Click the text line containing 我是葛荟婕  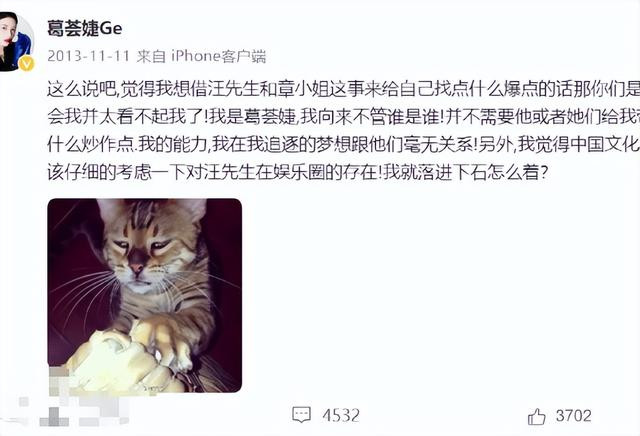(343, 117)
